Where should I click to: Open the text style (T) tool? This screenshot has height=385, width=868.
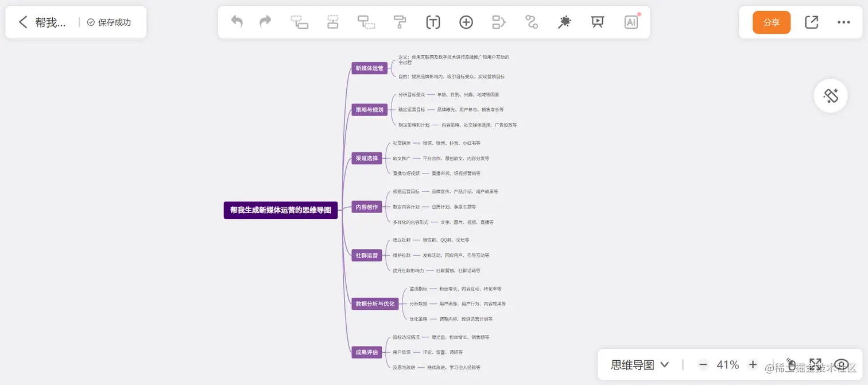[433, 22]
